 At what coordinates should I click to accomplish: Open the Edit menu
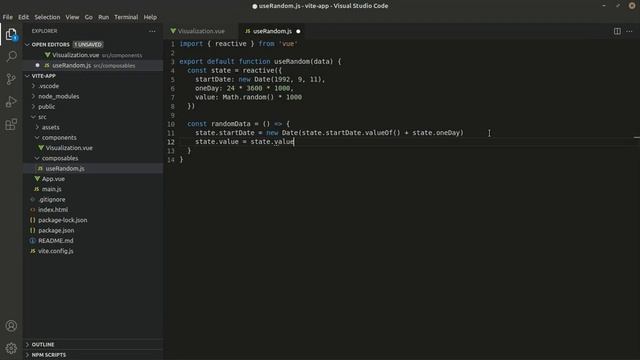(23, 17)
